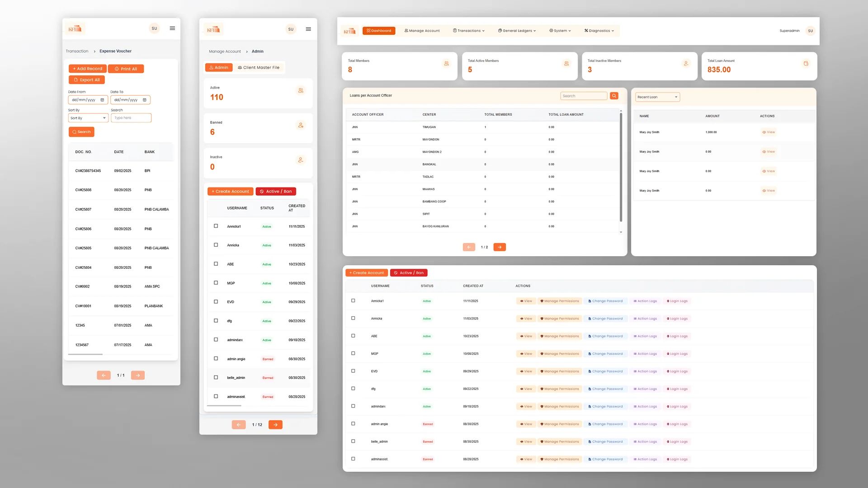Click the Banned users card icon
The width and height of the screenshot is (868, 488).
point(301,125)
